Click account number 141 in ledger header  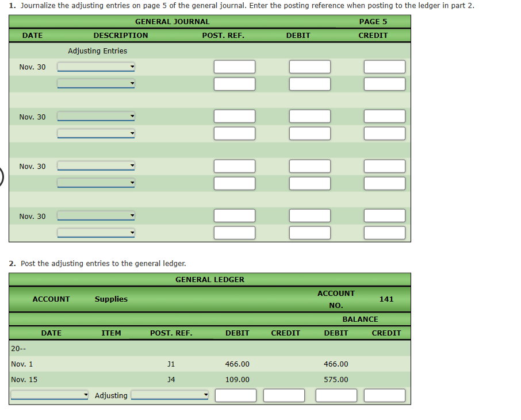click(x=386, y=299)
